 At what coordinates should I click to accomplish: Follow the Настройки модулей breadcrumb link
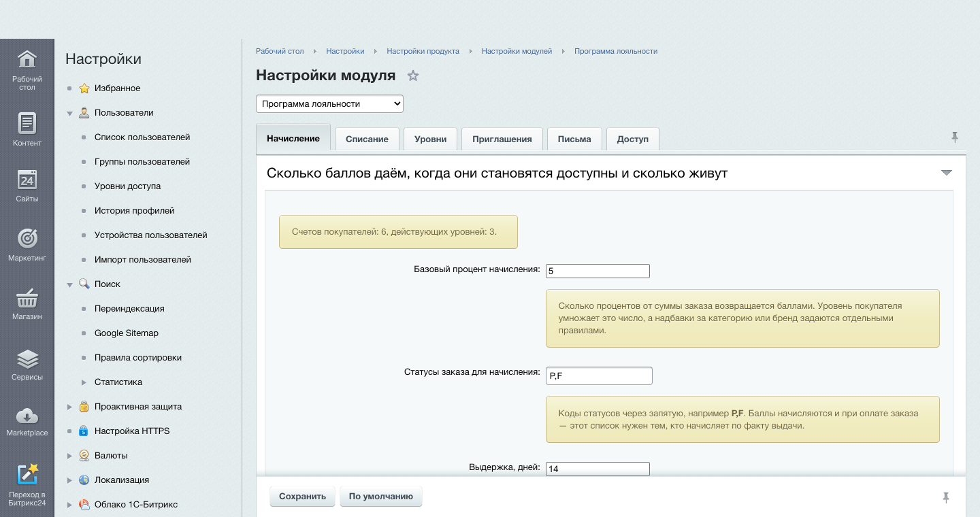517,51
